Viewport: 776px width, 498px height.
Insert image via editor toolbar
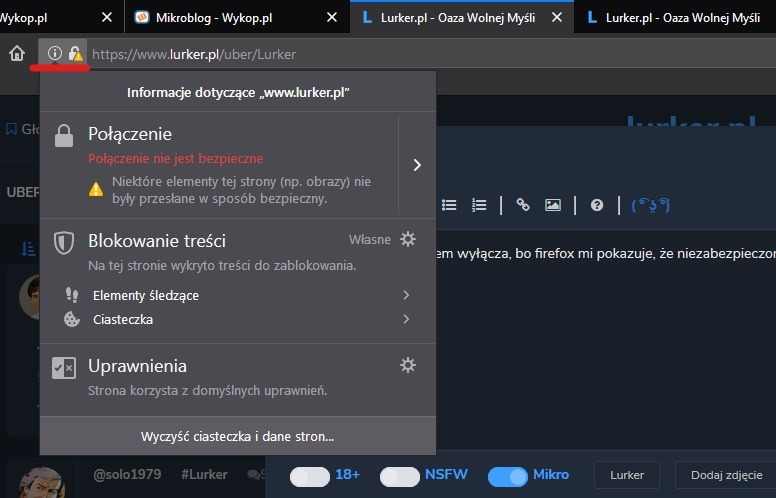(553, 204)
